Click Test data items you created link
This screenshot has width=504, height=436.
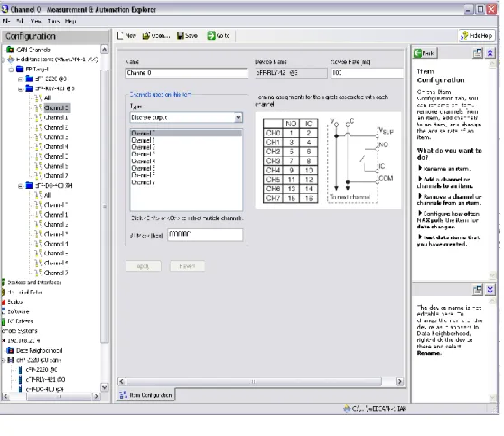click(x=448, y=240)
